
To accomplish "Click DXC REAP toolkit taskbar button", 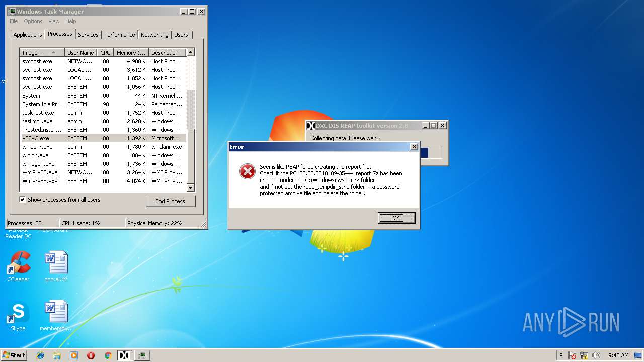I will point(125,355).
